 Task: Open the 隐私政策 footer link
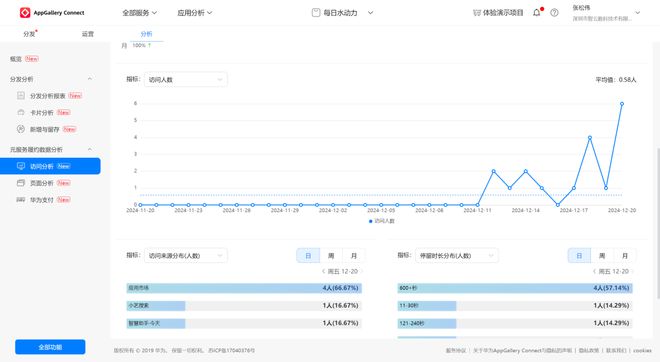pos(589,350)
